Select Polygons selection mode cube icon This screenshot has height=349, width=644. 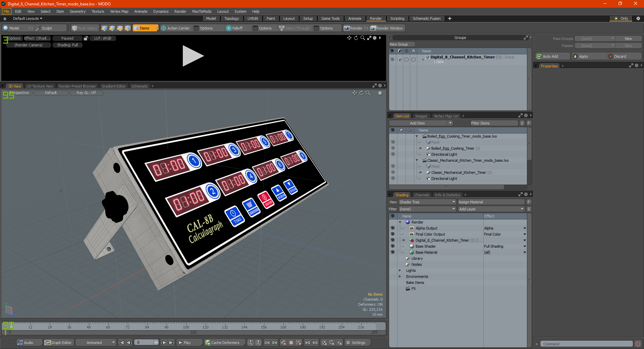(120, 28)
